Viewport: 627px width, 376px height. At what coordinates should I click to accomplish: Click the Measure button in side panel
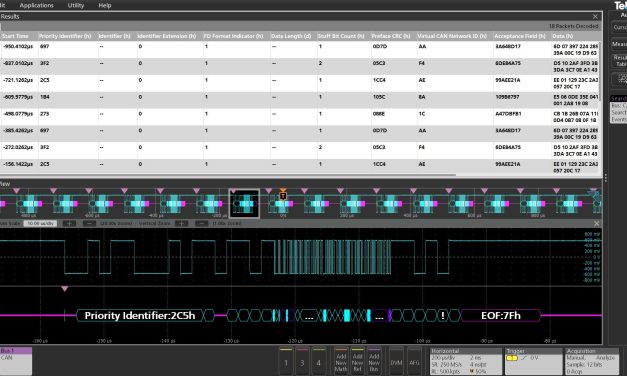(619, 44)
